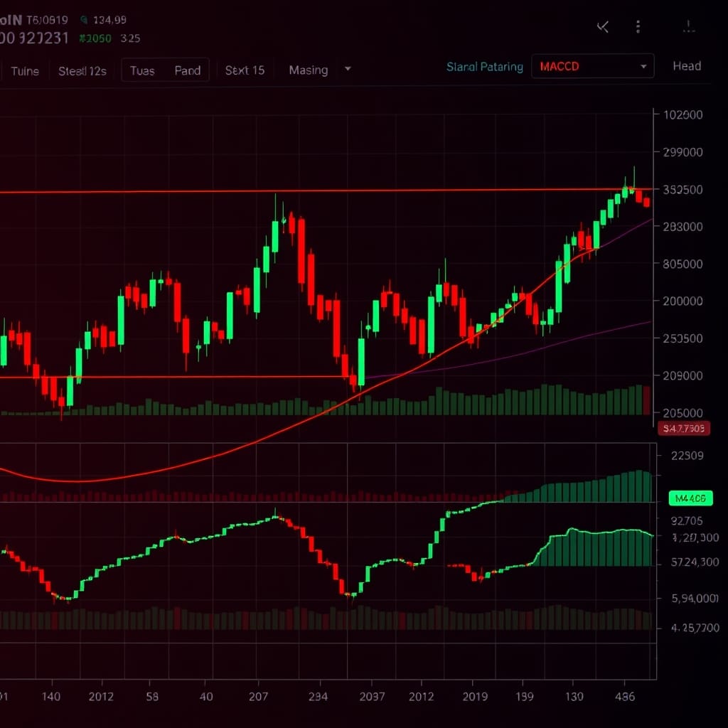
Task: Click the Head button at top right
Action: pyautogui.click(x=687, y=65)
